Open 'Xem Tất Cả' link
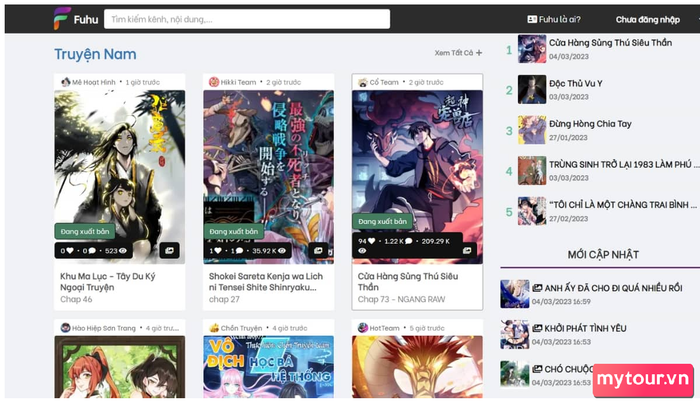Screen dimensions: 700x405 (454, 53)
